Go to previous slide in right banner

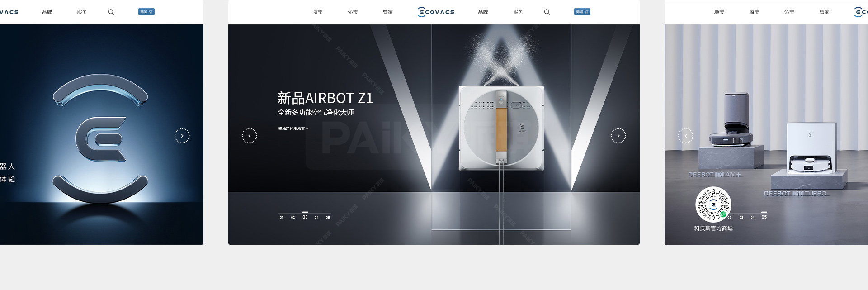click(x=685, y=136)
